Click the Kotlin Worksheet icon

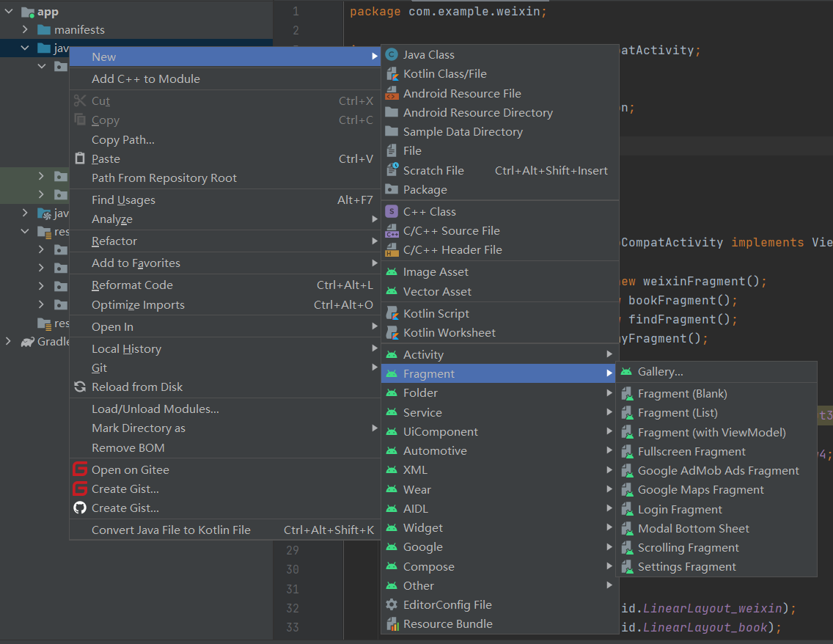[x=392, y=332]
